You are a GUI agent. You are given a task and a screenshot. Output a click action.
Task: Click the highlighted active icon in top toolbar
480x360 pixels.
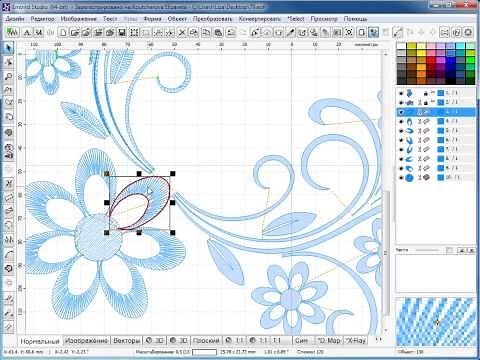374,33
